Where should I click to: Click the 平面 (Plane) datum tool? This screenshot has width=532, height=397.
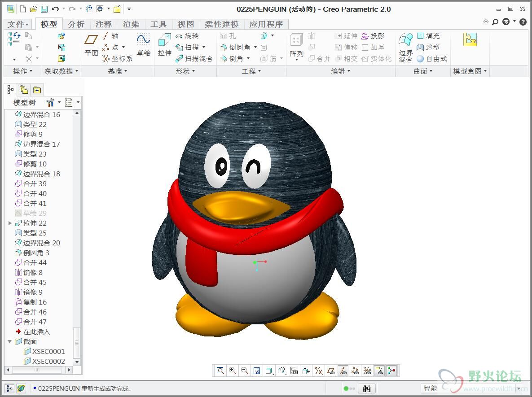pyautogui.click(x=91, y=45)
